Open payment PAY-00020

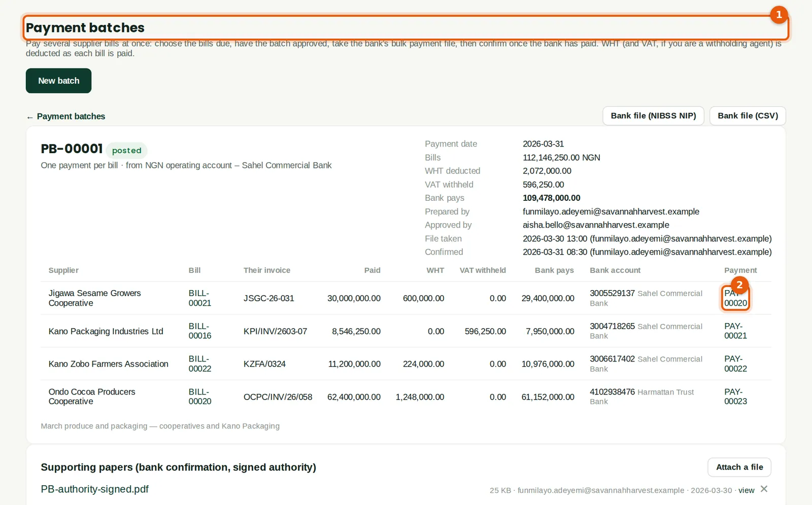pyautogui.click(x=735, y=298)
